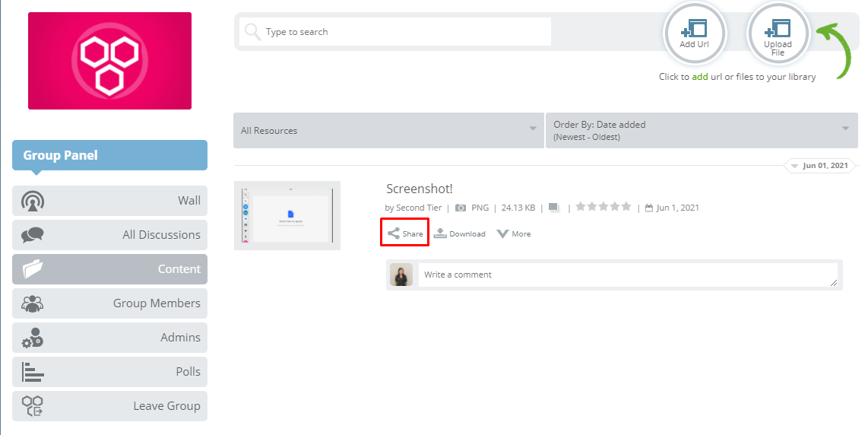Rate Screenshot! five stars
868x435 pixels.
pyautogui.click(x=626, y=207)
